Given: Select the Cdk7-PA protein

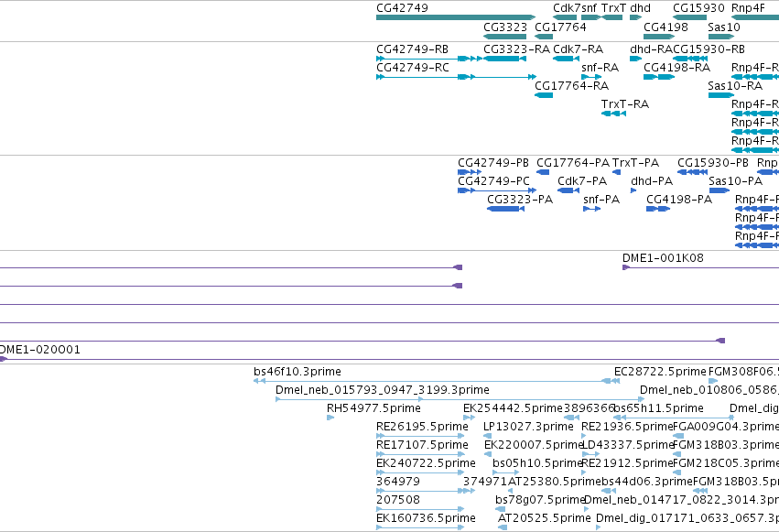Looking at the screenshot, I should (x=568, y=190).
